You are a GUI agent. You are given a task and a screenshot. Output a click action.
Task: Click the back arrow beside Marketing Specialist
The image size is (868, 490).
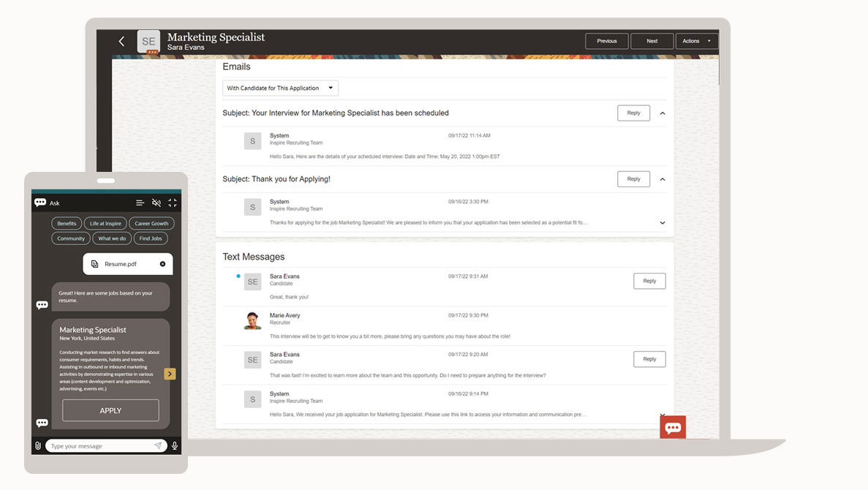pyautogui.click(x=122, y=42)
